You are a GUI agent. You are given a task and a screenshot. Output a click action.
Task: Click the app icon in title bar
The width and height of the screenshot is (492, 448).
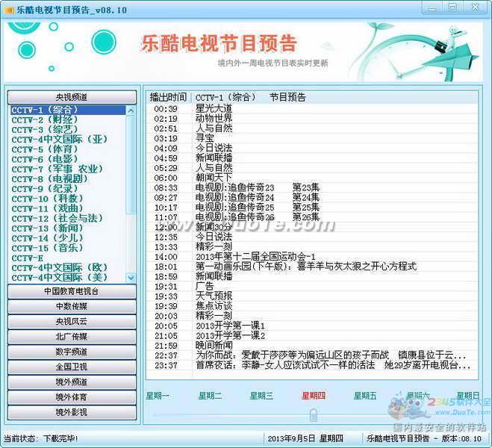8,10
